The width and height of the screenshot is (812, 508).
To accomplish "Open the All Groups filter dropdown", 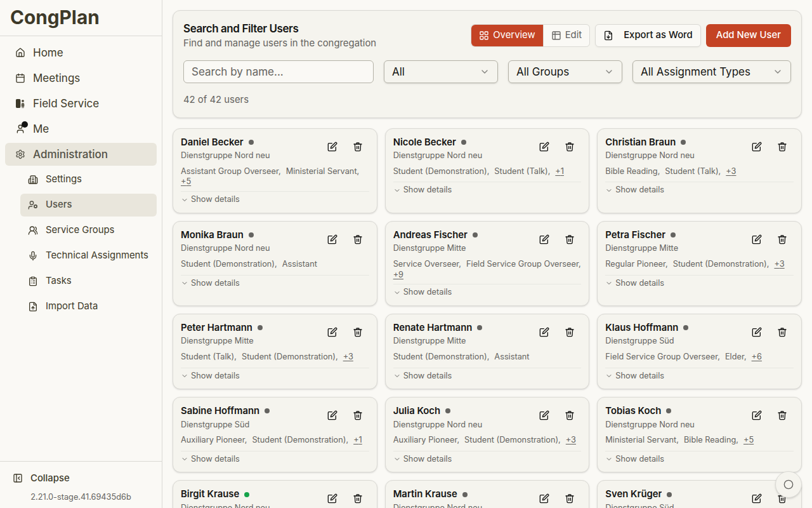I will [565, 72].
